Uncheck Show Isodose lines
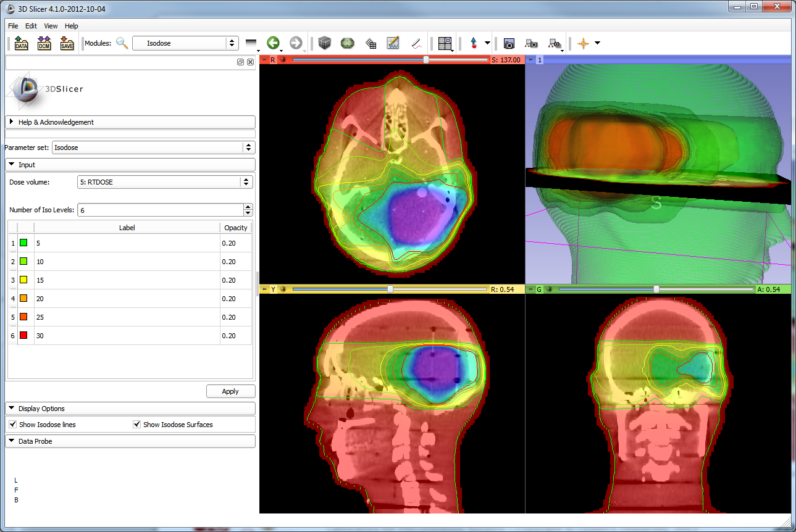This screenshot has width=796, height=532. (14, 425)
